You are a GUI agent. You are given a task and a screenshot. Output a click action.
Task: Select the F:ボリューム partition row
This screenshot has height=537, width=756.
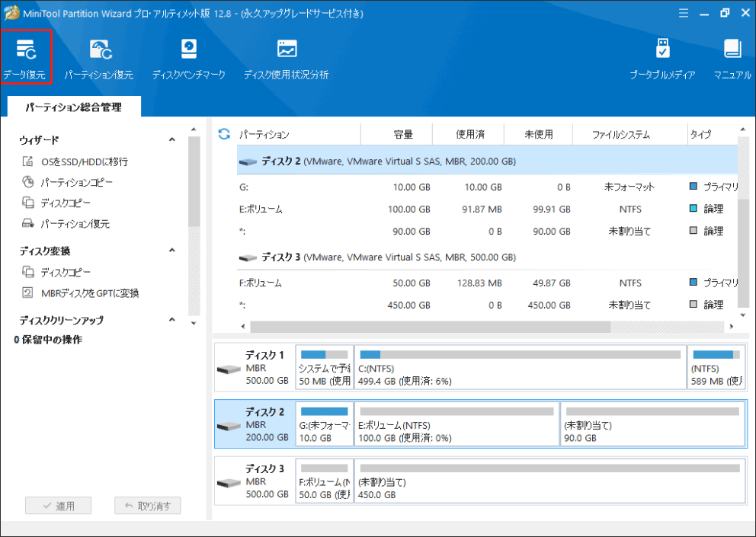[487, 283]
